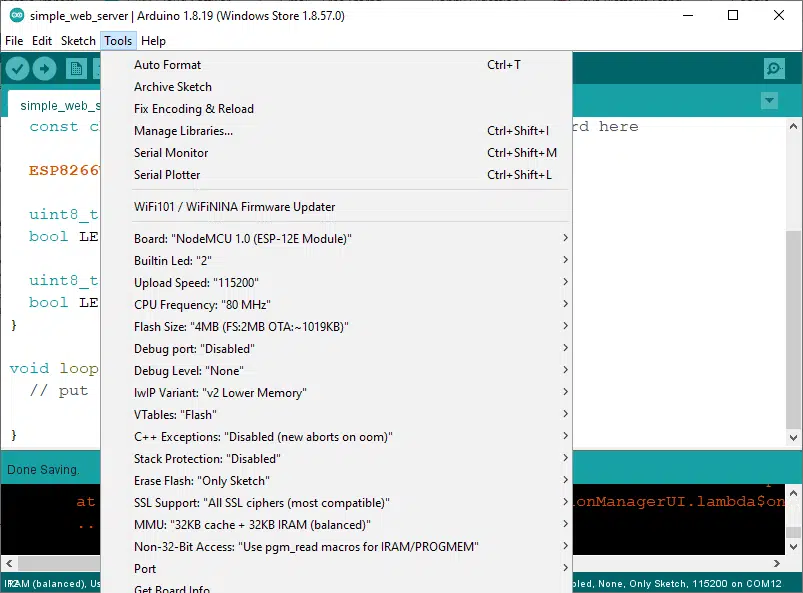Select Fix Encoding & Reload
This screenshot has width=803, height=593.
click(336, 109)
